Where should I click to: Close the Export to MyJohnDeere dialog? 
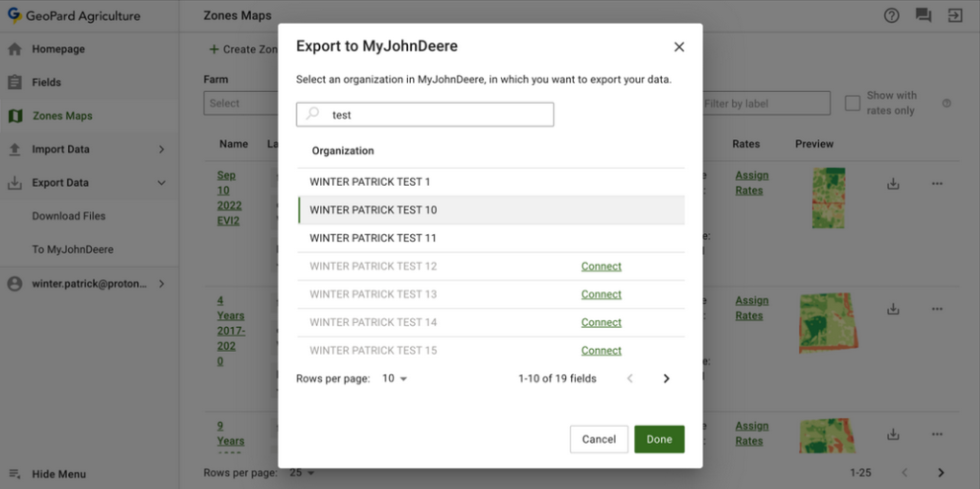[x=679, y=47]
